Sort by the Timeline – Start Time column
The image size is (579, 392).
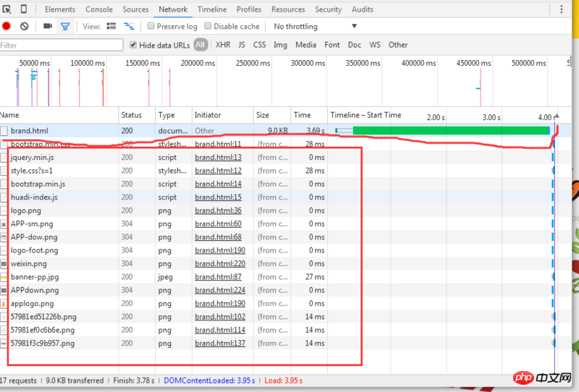tap(366, 115)
